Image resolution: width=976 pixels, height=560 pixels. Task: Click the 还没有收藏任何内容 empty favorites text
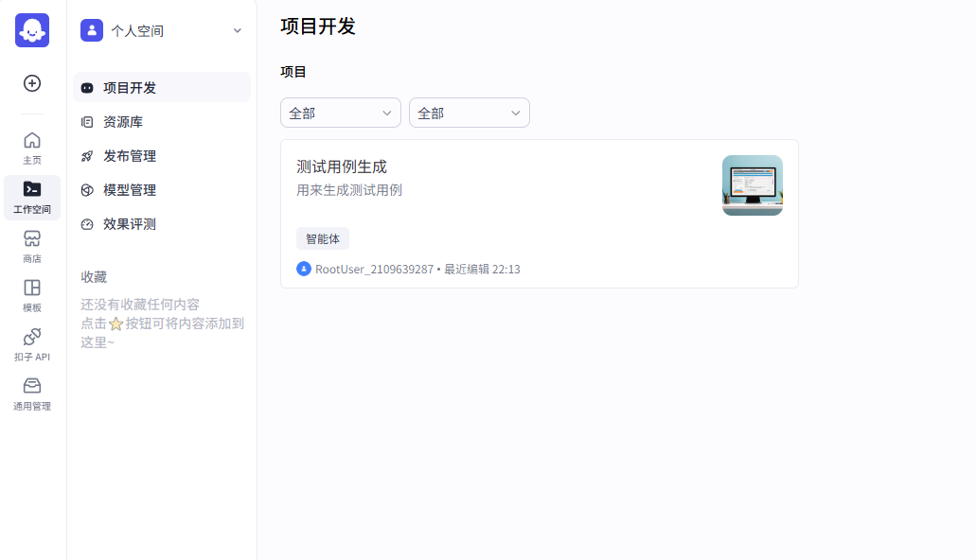tap(140, 305)
